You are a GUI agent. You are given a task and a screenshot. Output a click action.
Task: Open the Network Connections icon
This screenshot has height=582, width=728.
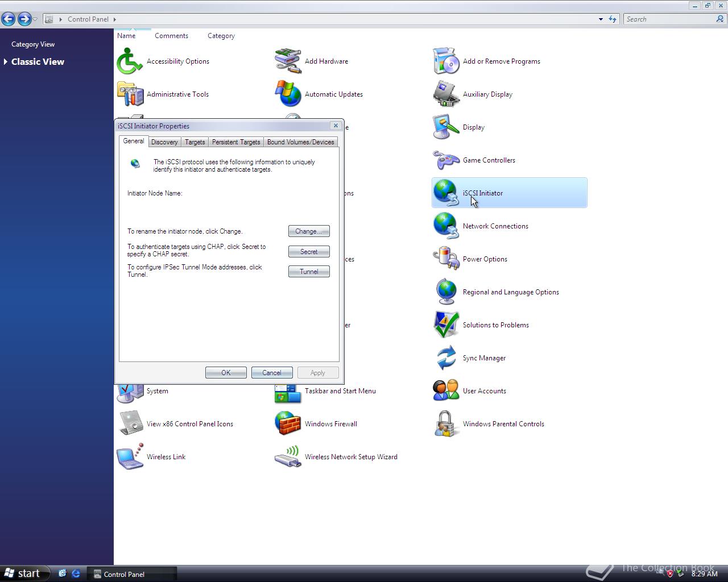click(446, 226)
